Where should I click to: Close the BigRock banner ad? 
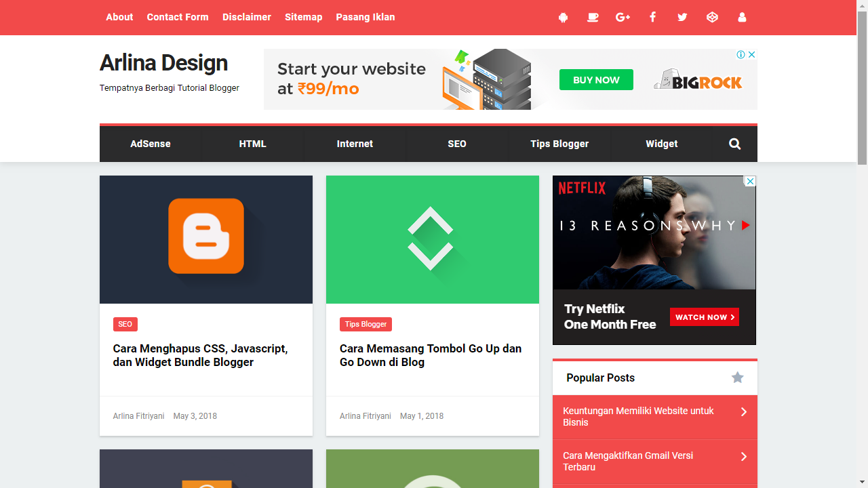(751, 54)
